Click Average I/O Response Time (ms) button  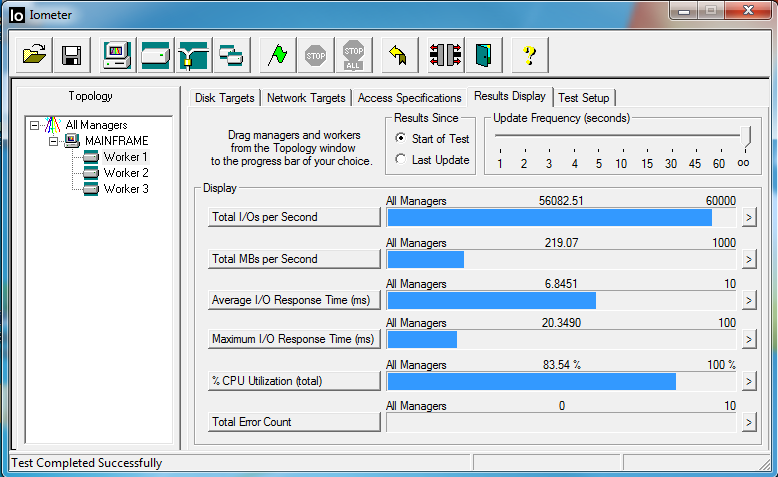point(294,300)
